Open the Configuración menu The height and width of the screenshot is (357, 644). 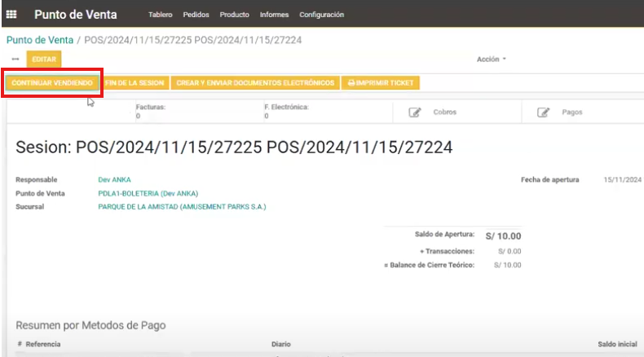321,15
